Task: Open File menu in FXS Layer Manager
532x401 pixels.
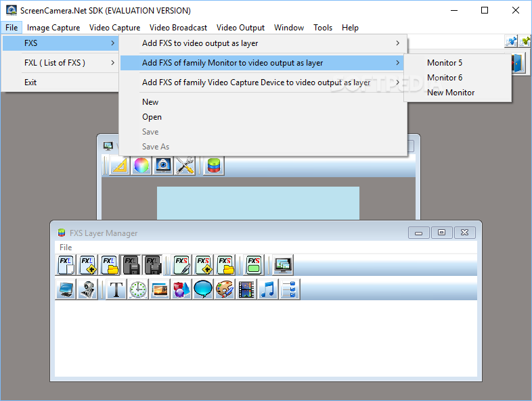Action: click(66, 247)
